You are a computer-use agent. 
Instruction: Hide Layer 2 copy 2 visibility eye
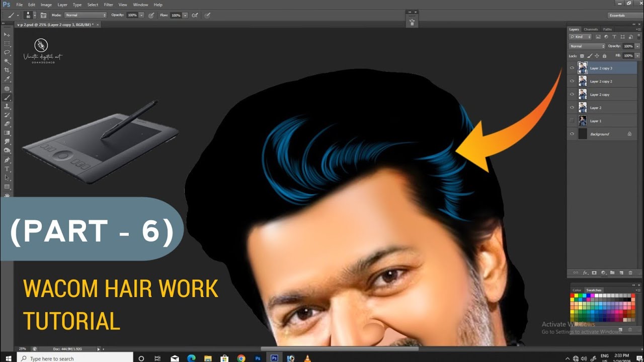572,81
